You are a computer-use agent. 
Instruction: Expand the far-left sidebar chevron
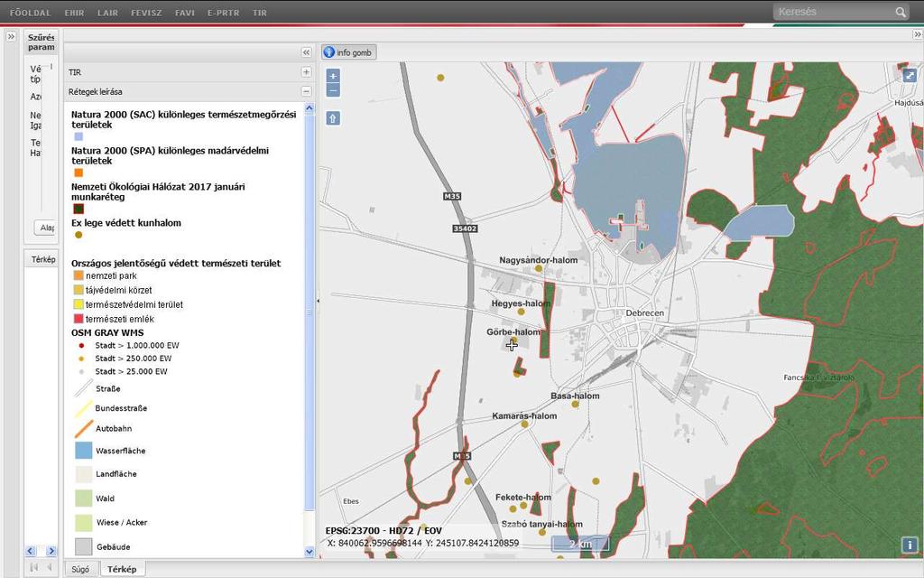11,36
